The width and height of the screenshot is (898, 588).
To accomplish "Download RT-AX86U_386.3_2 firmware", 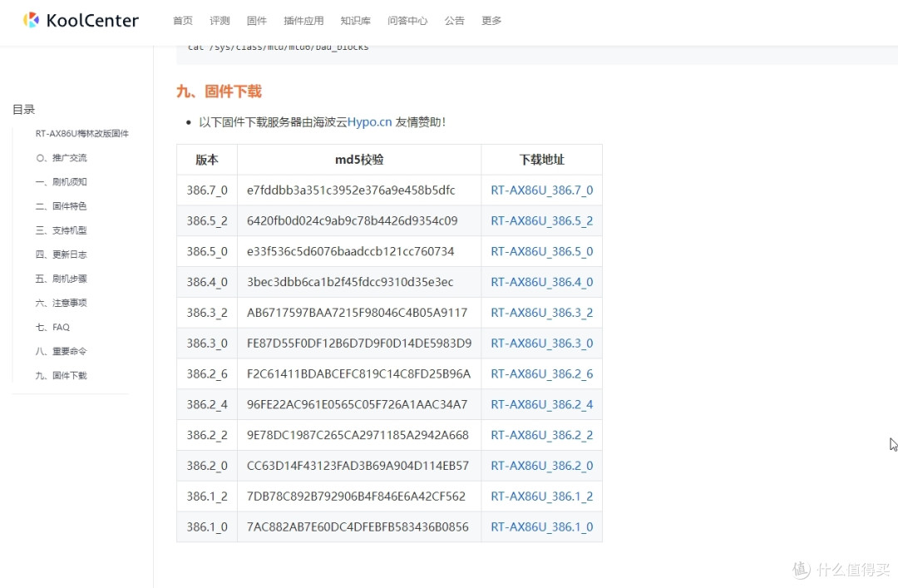I will (x=542, y=313).
